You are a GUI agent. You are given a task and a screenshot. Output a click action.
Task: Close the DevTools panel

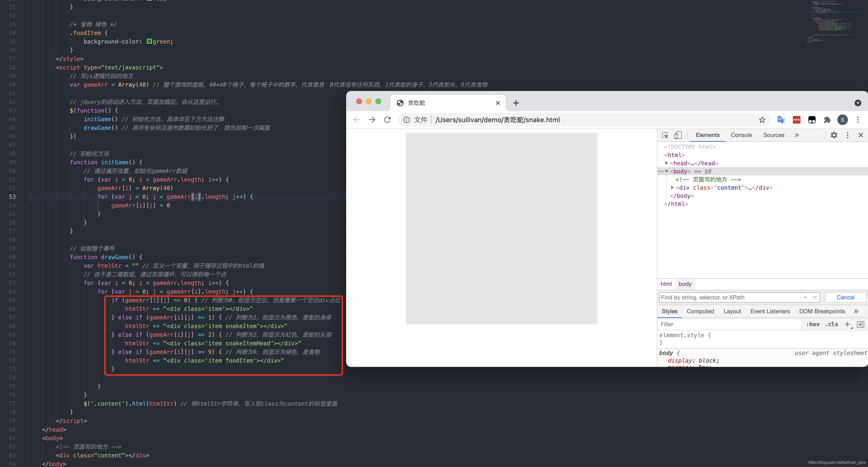pyautogui.click(x=861, y=135)
